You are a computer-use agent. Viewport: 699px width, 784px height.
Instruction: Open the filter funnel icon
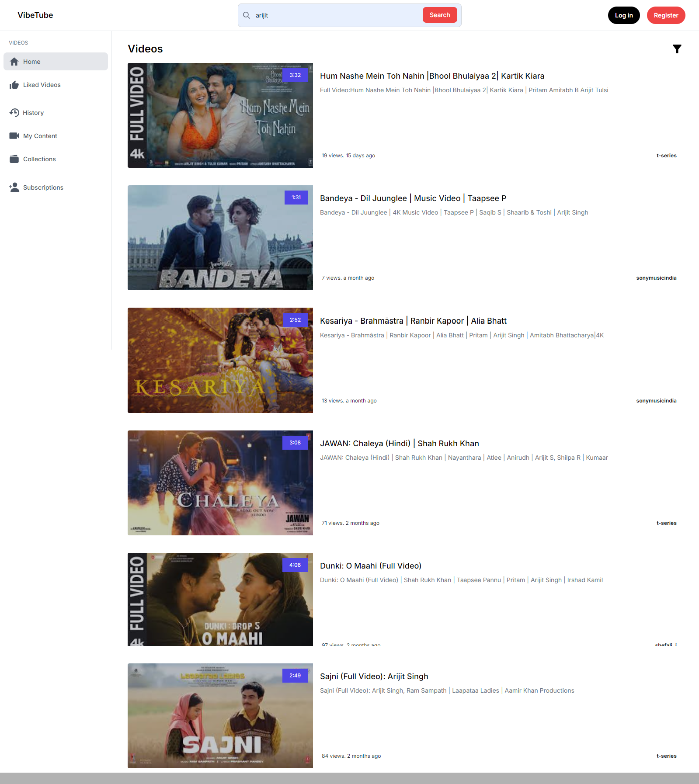(677, 49)
